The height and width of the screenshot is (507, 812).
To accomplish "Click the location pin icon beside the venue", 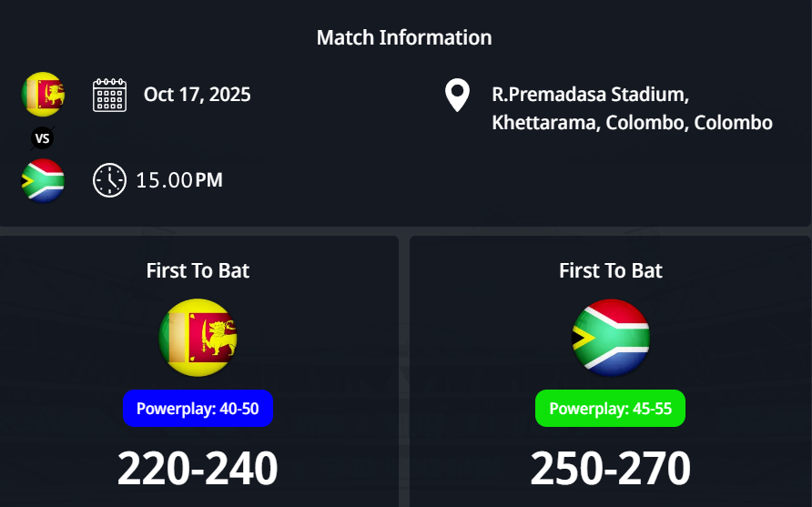I will (x=457, y=96).
